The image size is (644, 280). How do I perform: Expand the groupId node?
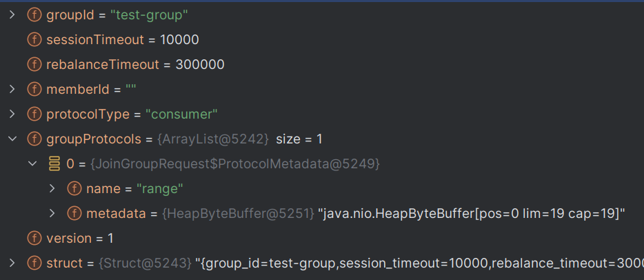coord(12,15)
